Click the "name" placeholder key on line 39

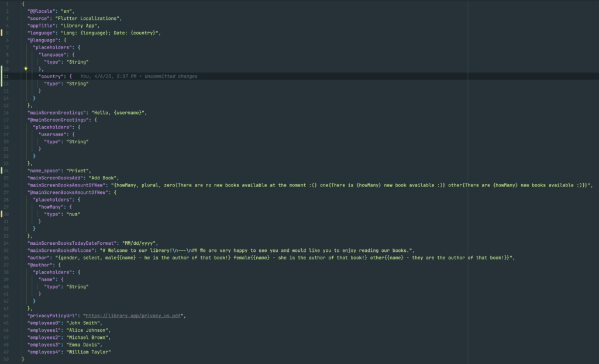click(x=47, y=279)
